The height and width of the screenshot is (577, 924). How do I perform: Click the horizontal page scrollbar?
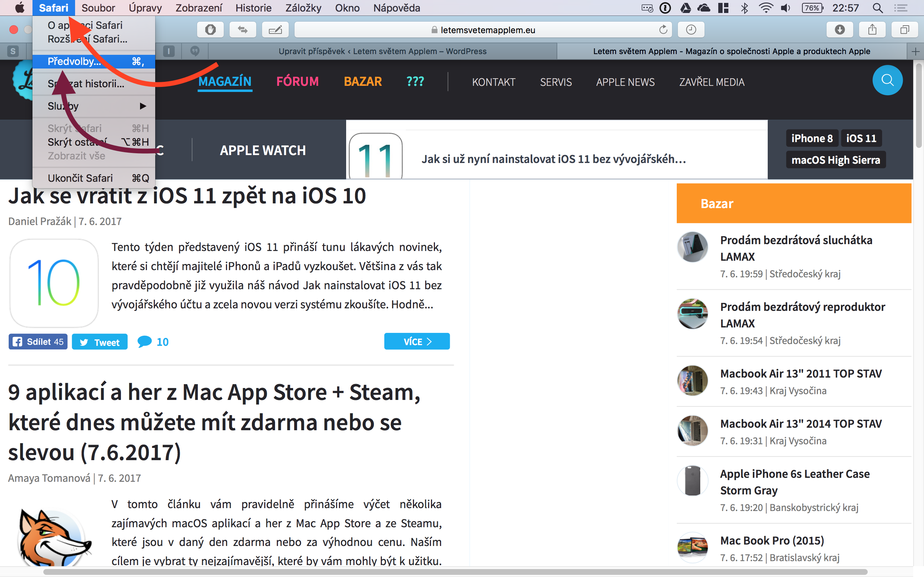pyautogui.click(x=454, y=572)
